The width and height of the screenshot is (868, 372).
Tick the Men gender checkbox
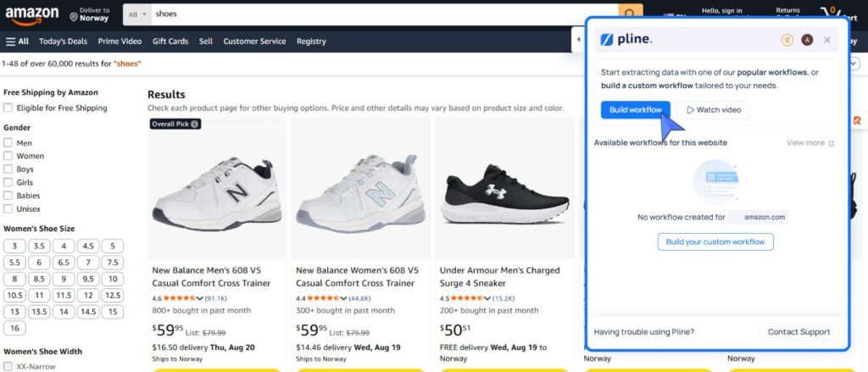tap(8, 143)
